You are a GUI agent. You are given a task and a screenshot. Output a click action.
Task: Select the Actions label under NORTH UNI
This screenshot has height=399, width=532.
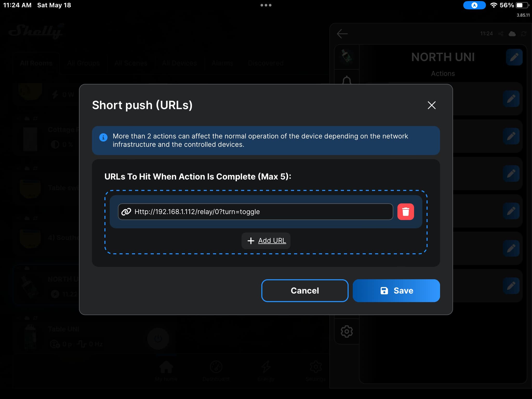(x=443, y=74)
